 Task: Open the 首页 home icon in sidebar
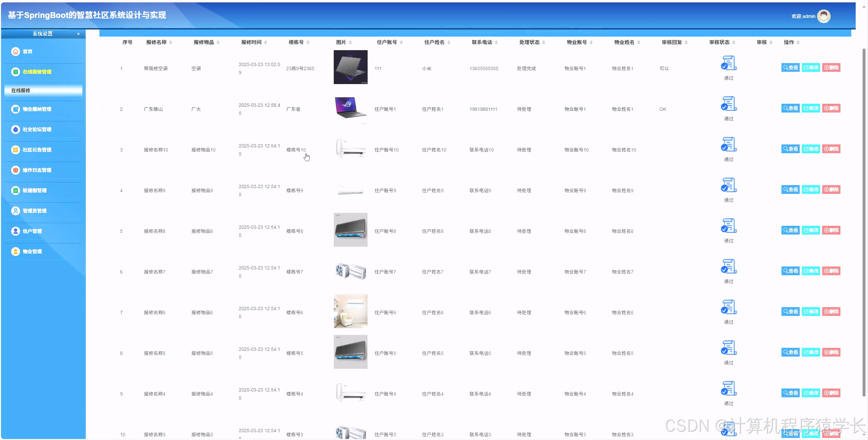point(16,51)
